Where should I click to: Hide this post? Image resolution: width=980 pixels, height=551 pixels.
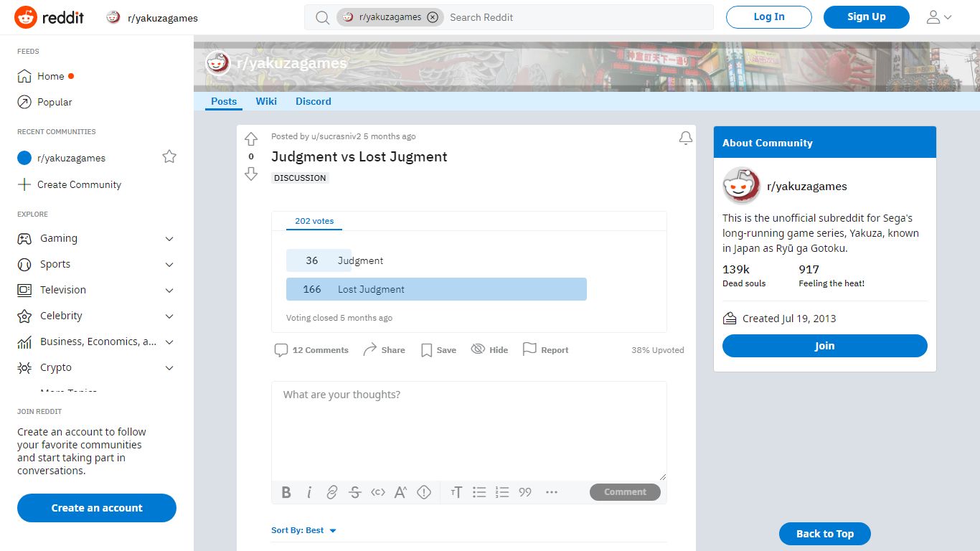[x=489, y=350]
